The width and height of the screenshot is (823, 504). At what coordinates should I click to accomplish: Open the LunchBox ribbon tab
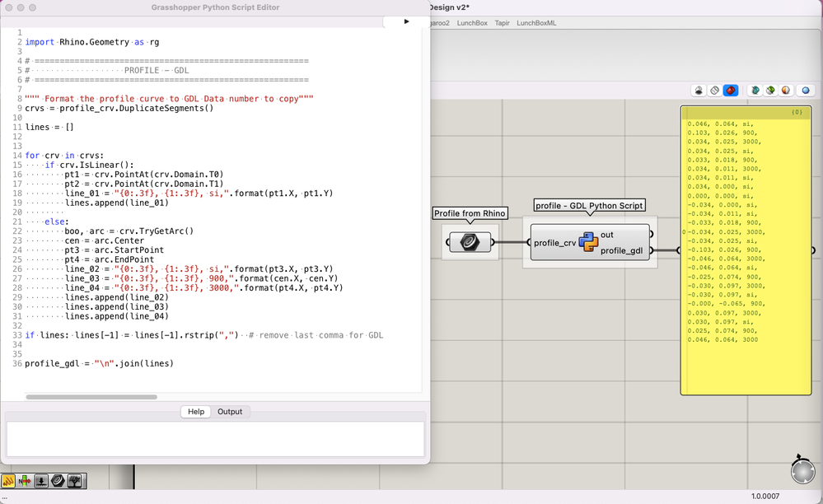coord(472,23)
